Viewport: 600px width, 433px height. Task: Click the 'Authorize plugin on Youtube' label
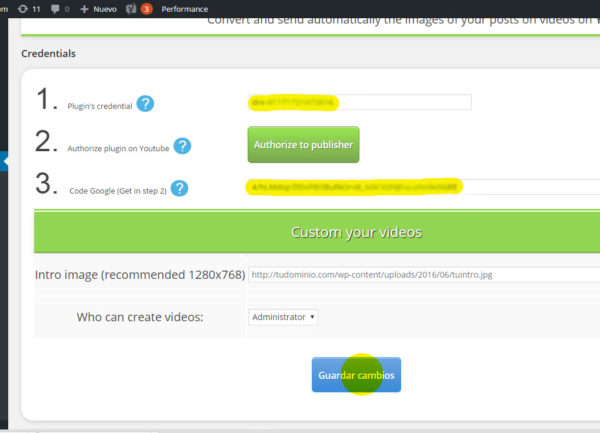[x=118, y=148]
